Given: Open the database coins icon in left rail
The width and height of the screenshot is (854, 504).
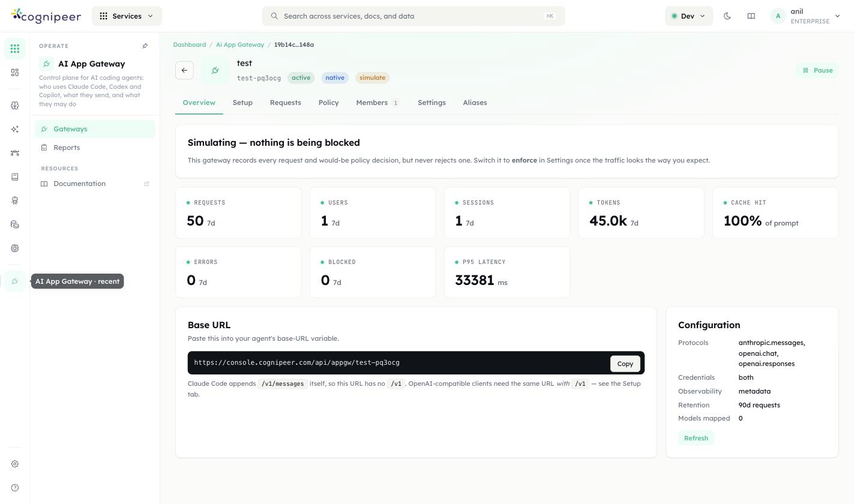Looking at the screenshot, I should click(x=15, y=224).
